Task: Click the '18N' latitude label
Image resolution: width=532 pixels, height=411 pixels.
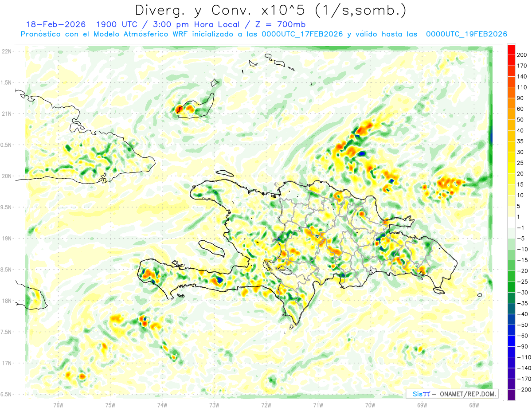Action: pos(7,301)
